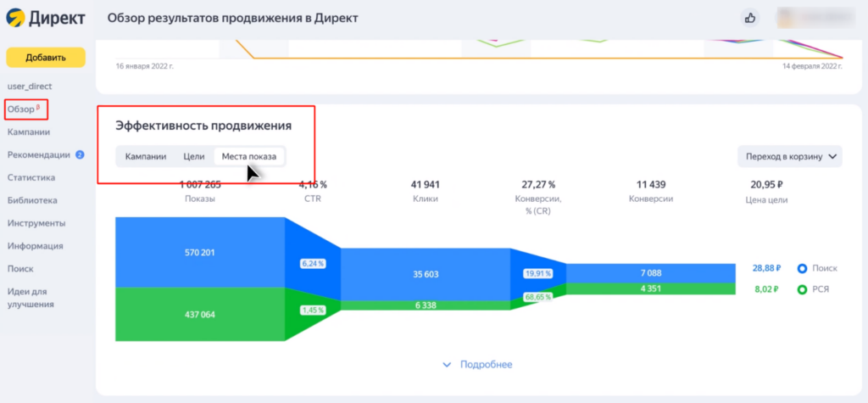Viewport: 868px width, 403px height.
Task: Click the Поиск legend label
Action: point(824,268)
